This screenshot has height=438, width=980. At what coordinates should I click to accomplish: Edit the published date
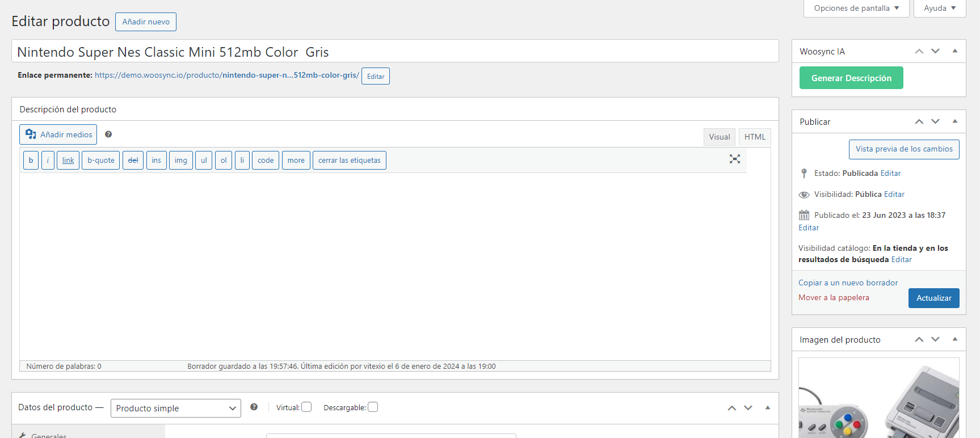809,228
